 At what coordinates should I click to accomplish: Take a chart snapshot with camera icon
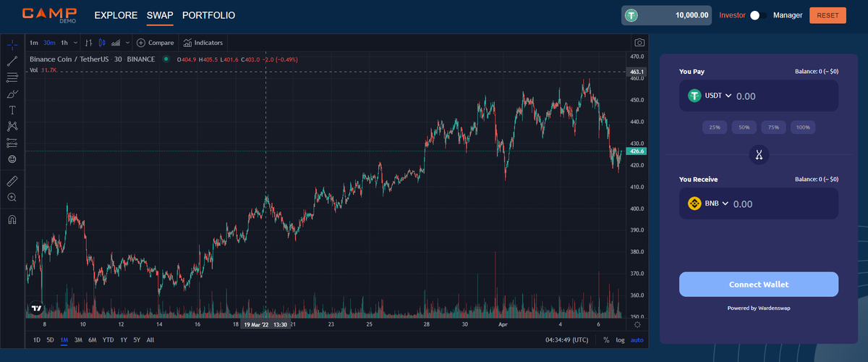(639, 43)
